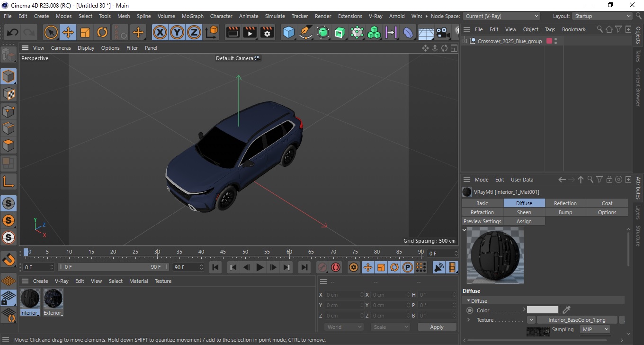Toggle X axis lock

(160, 33)
